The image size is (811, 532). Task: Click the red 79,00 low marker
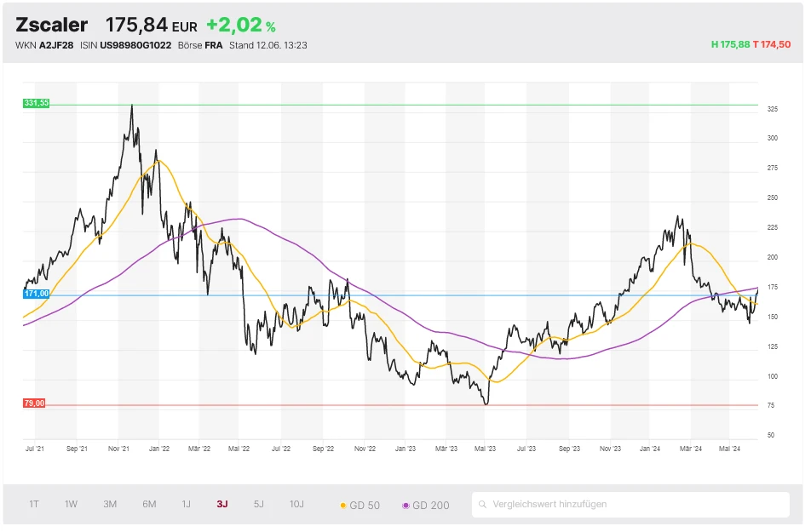point(35,403)
